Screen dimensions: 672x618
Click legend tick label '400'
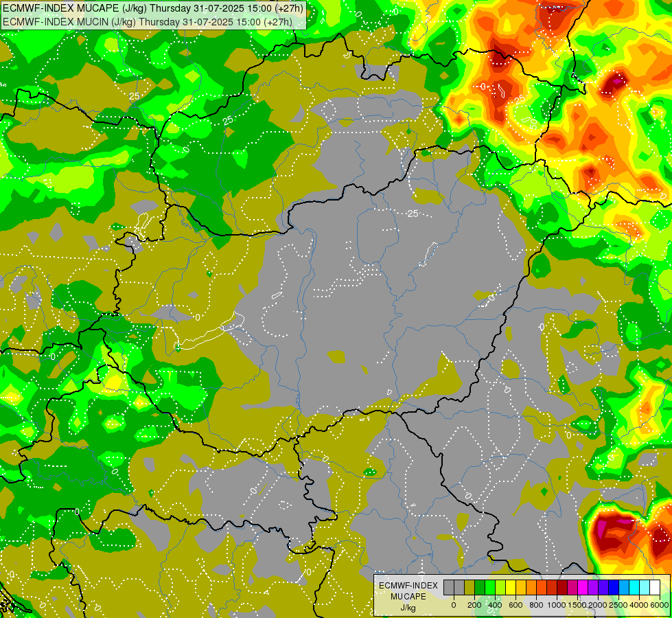[x=495, y=605]
